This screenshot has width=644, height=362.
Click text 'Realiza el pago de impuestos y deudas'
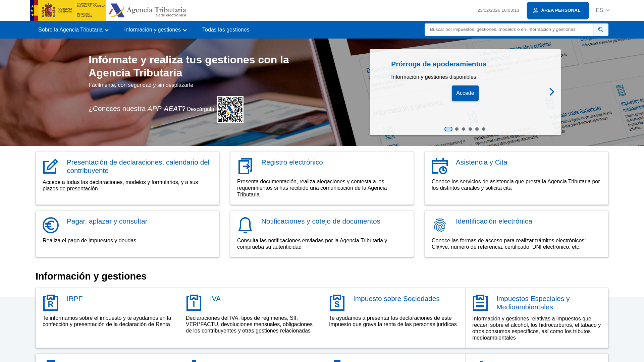tap(89, 241)
